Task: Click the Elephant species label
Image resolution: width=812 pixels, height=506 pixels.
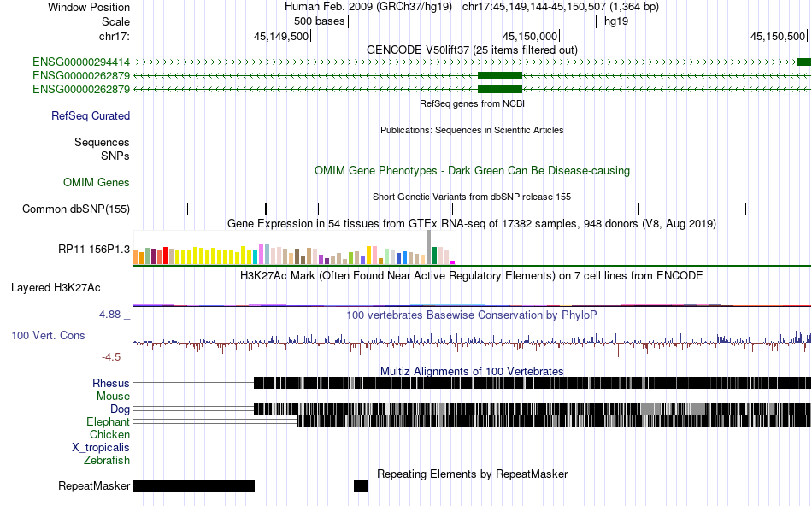Action: [x=108, y=421]
